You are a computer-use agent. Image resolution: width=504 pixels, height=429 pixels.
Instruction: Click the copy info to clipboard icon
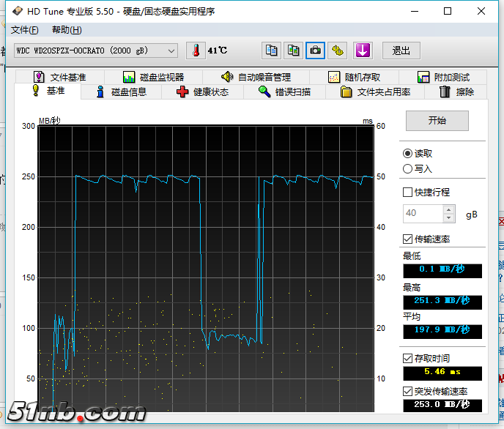click(272, 51)
